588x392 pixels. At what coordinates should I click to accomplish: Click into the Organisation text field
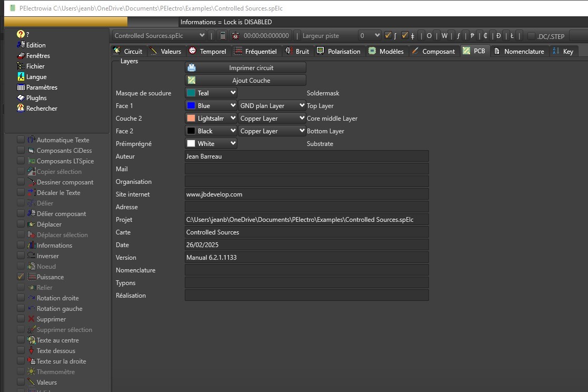point(306,182)
